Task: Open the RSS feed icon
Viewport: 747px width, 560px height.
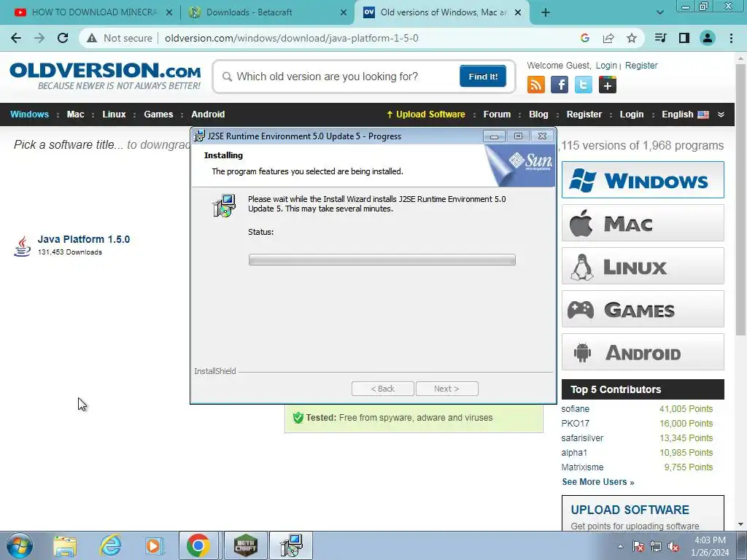Action: (x=536, y=85)
